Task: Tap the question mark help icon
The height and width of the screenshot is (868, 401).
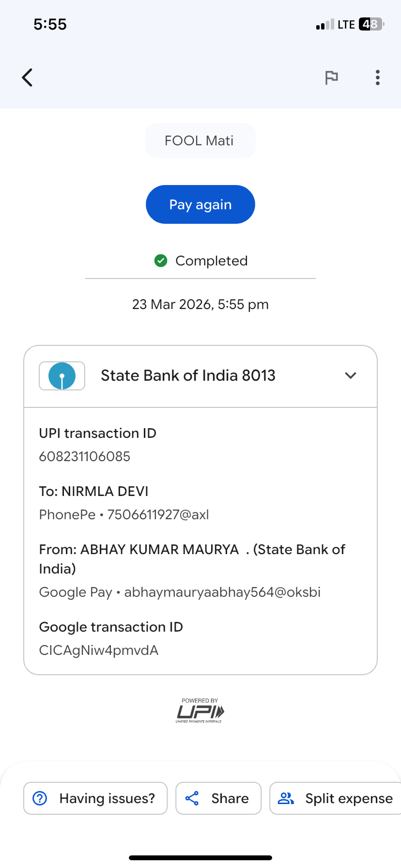Action: tap(40, 798)
